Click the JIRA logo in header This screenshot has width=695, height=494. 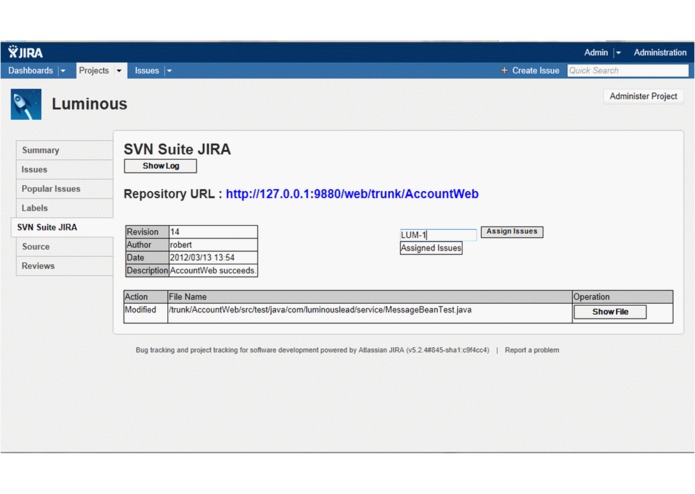click(25, 52)
